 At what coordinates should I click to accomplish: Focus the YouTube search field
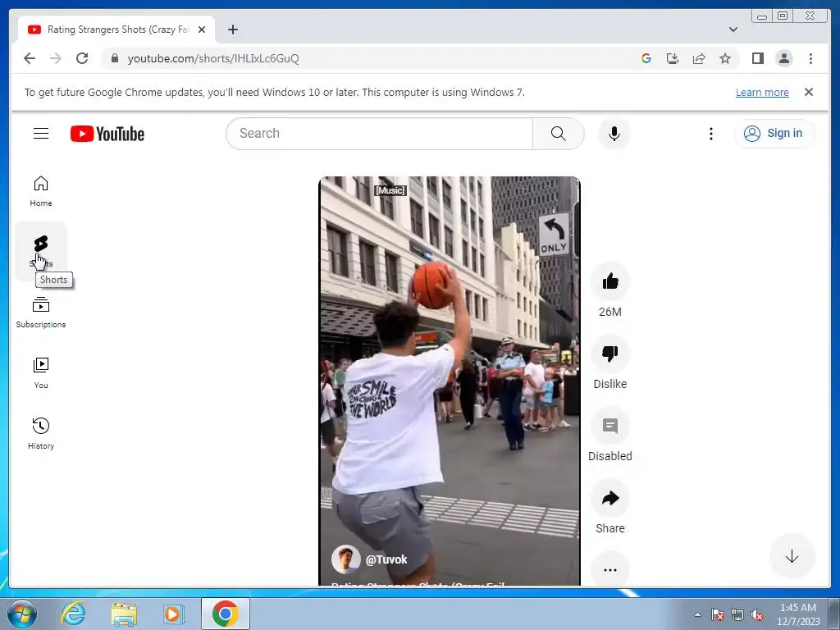click(380, 134)
